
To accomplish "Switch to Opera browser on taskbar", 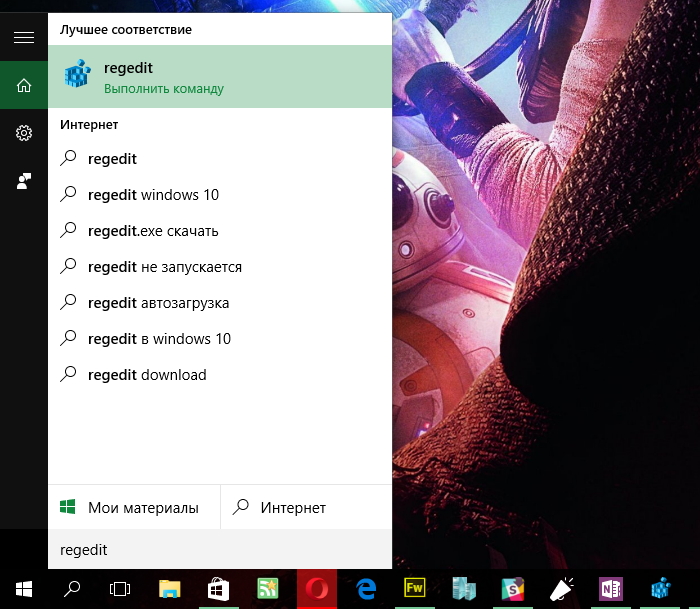I will pyautogui.click(x=317, y=589).
